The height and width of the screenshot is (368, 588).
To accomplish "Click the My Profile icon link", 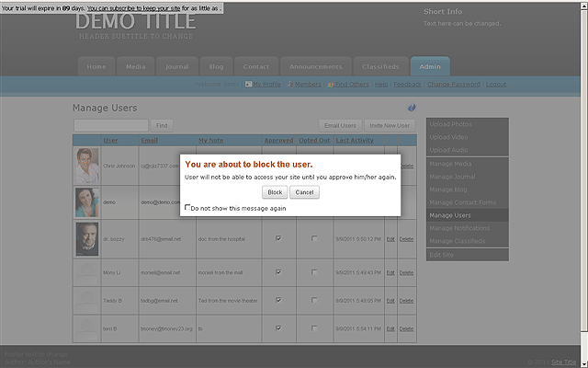I will 247,85.
